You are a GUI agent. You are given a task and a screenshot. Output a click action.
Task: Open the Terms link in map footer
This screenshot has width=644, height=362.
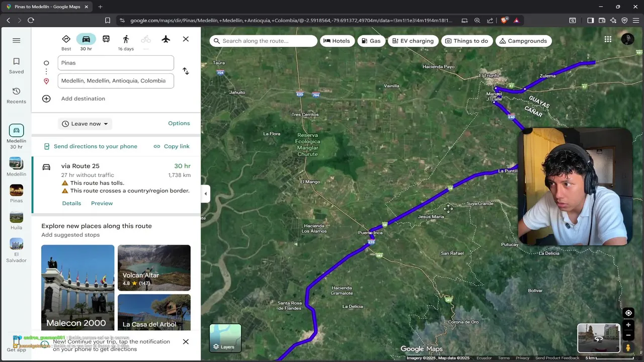pyautogui.click(x=504, y=358)
